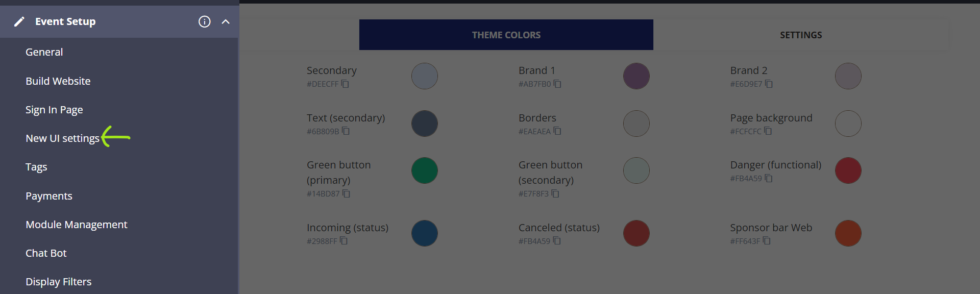980x294 pixels.
Task: Go to Module Management
Action: 77,225
